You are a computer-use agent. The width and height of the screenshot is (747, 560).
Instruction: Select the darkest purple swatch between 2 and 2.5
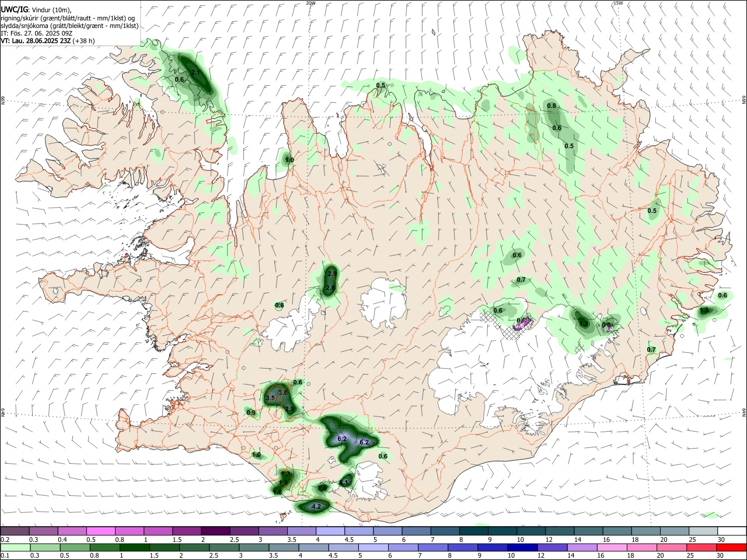tap(215, 531)
